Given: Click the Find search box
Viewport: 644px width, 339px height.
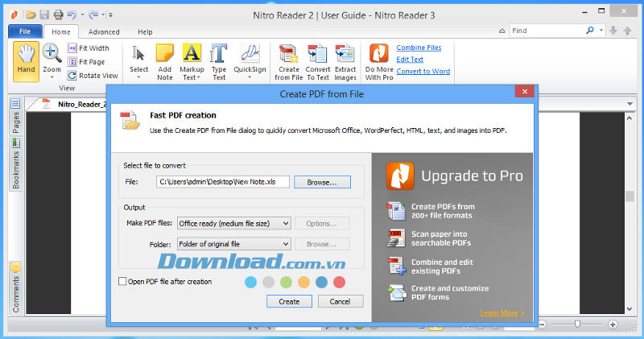Looking at the screenshot, I should (x=547, y=31).
